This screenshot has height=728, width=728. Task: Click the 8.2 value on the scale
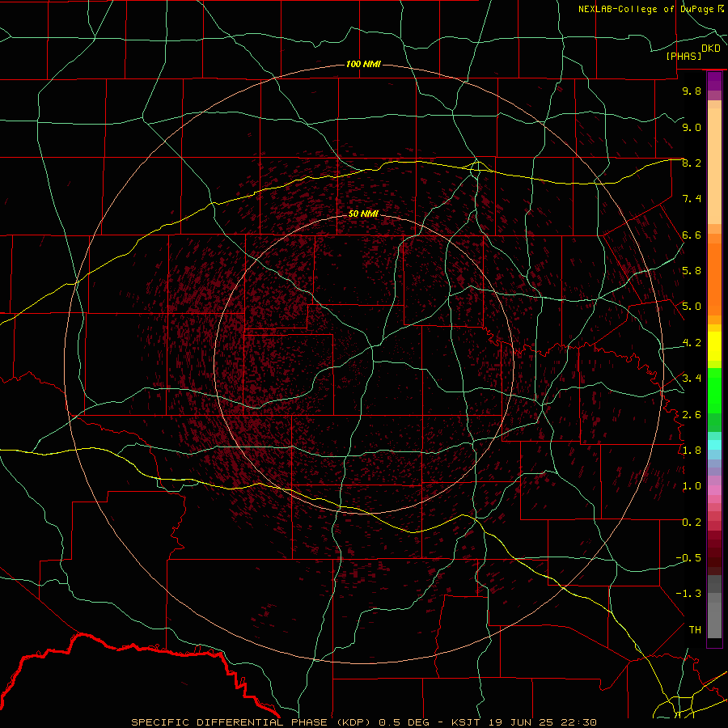tap(692, 163)
